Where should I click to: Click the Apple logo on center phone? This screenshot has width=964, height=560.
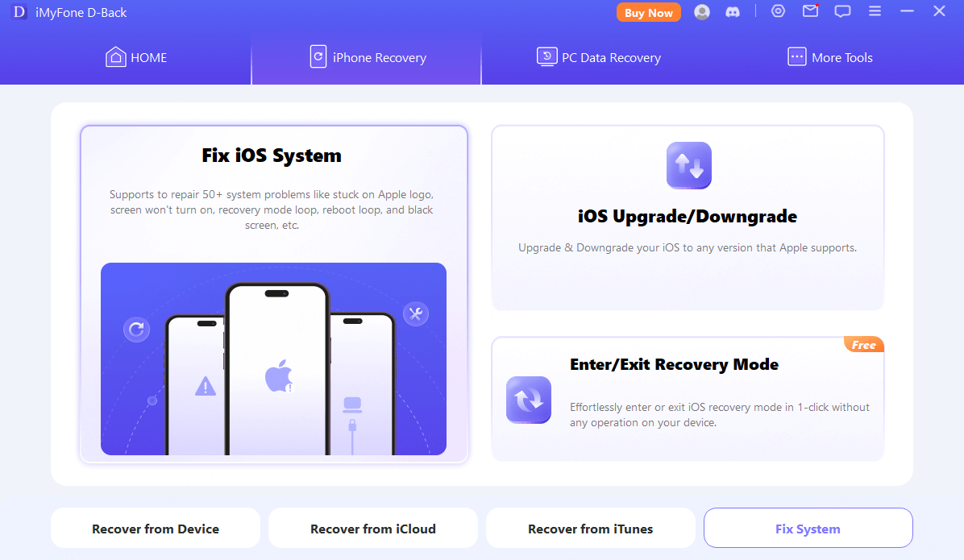coord(279,376)
